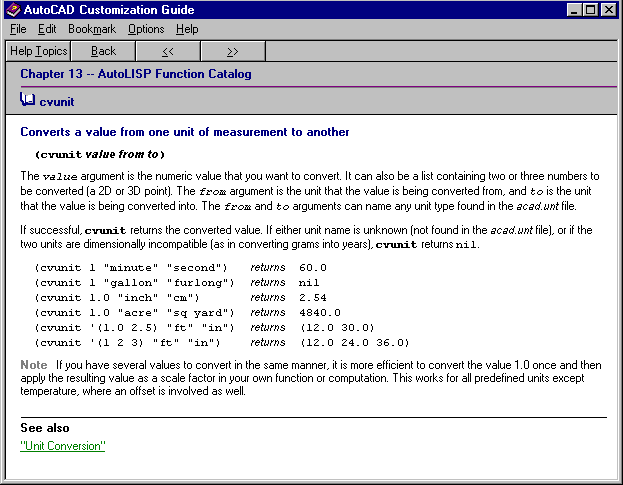Close the AutoCAD Customization Guide window
This screenshot has height=485, width=623.
pos(609,10)
